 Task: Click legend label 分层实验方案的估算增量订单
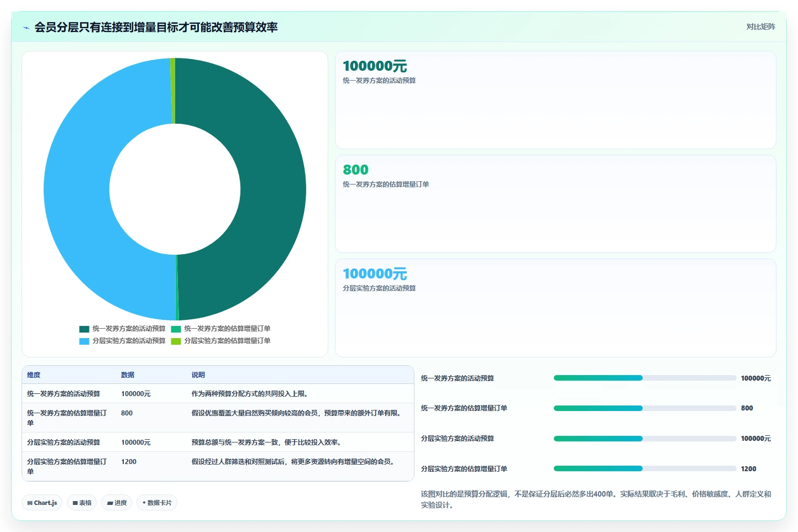point(227,341)
